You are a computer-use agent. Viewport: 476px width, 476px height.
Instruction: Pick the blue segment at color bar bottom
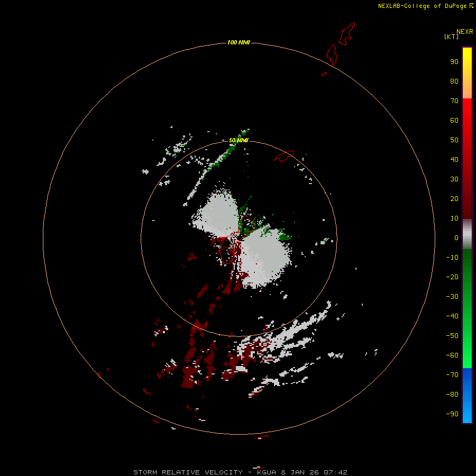pyautogui.click(x=467, y=396)
